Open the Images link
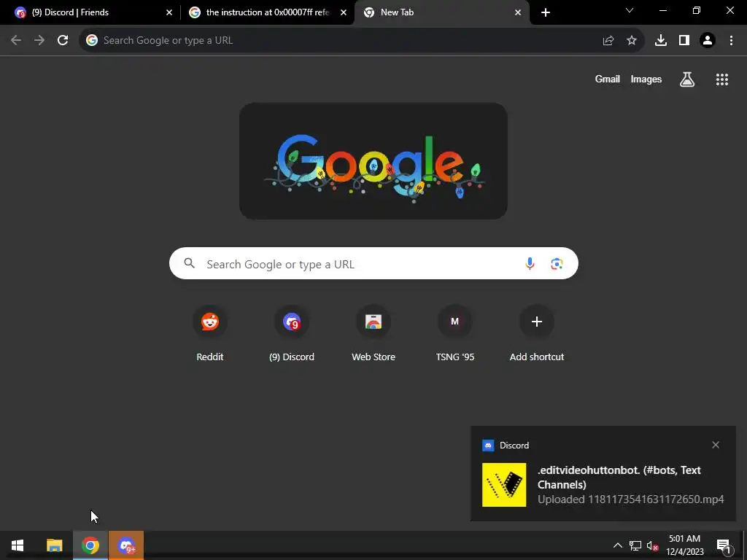Image resolution: width=747 pixels, height=560 pixels. (646, 79)
